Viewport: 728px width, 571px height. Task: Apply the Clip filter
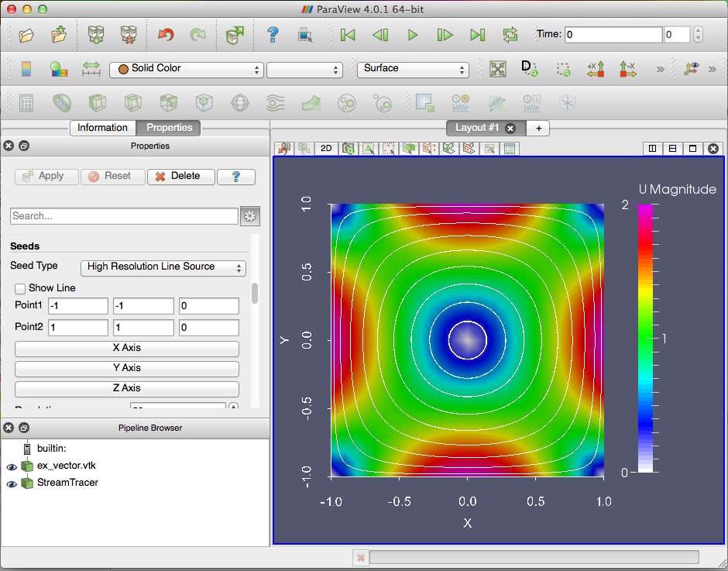(x=96, y=103)
